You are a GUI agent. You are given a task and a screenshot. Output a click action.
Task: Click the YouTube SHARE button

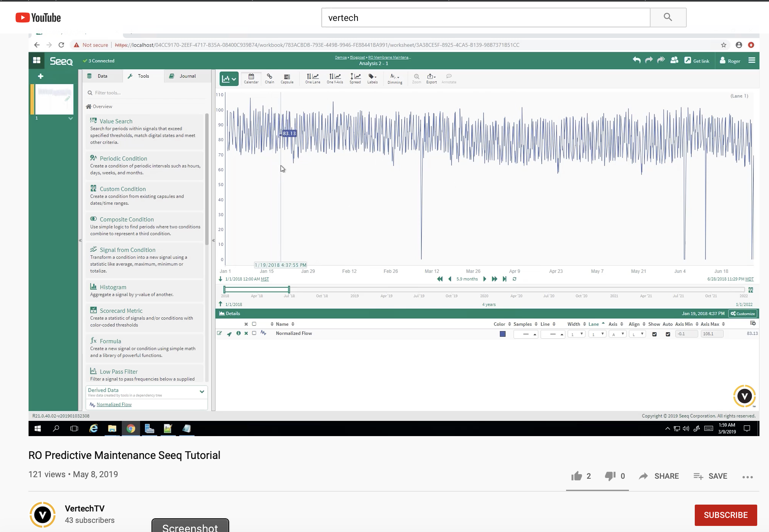click(659, 476)
